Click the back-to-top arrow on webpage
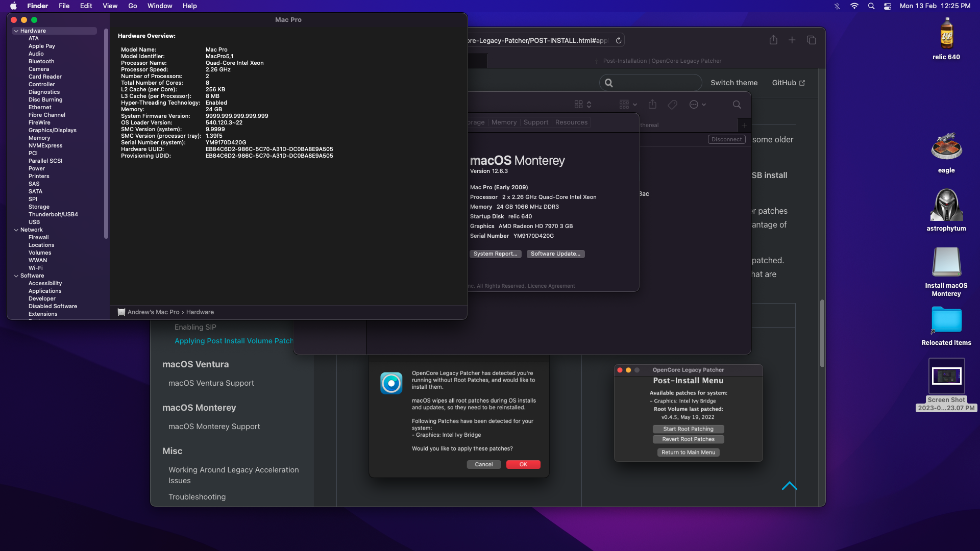The height and width of the screenshot is (551, 980). coord(789,486)
